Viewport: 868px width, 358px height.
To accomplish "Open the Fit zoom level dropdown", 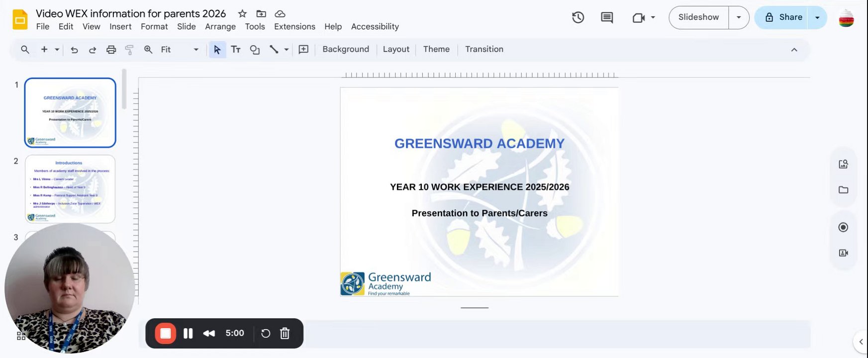I will pos(180,49).
